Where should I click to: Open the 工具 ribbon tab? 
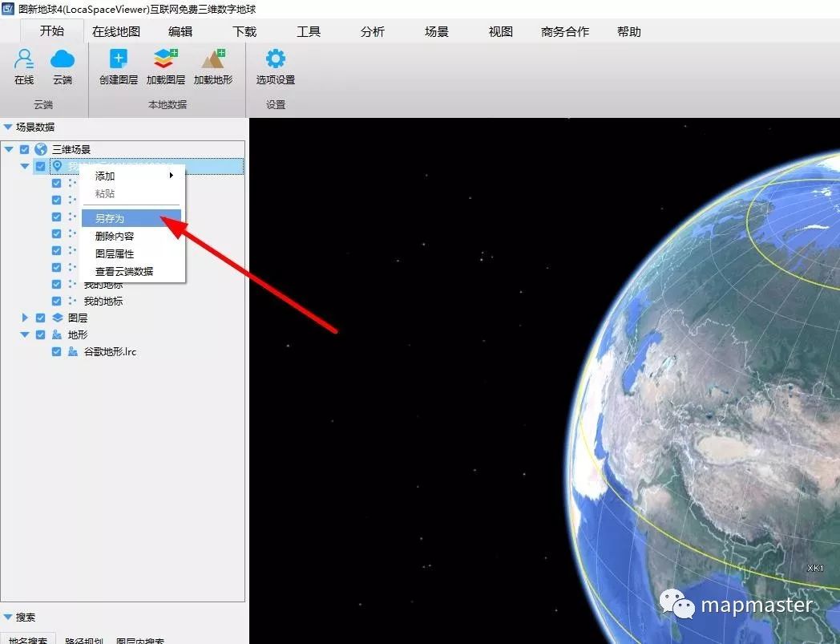pos(309,31)
